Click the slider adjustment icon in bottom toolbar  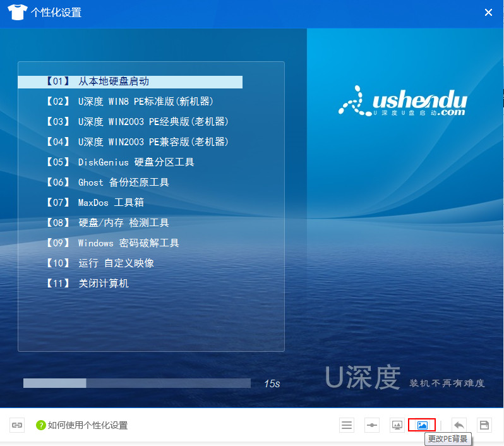[x=372, y=425]
